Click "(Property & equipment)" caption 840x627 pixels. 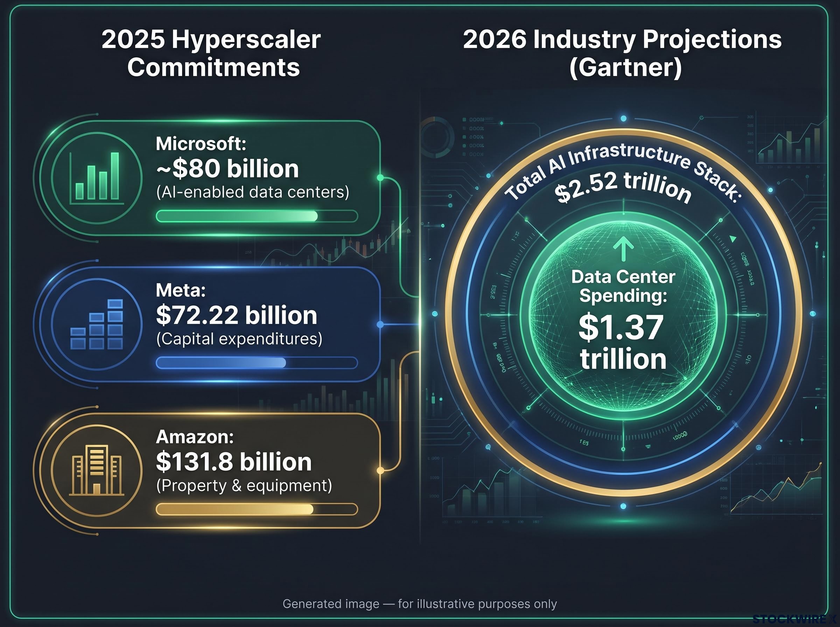coord(244,486)
